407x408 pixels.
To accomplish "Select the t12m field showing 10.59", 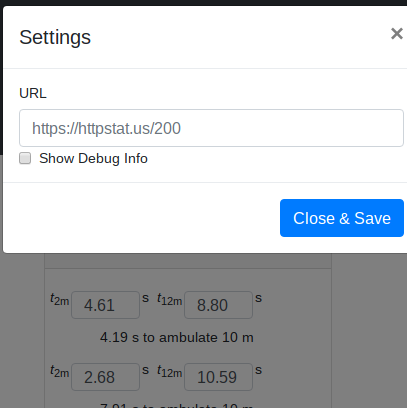I will click(218, 377).
